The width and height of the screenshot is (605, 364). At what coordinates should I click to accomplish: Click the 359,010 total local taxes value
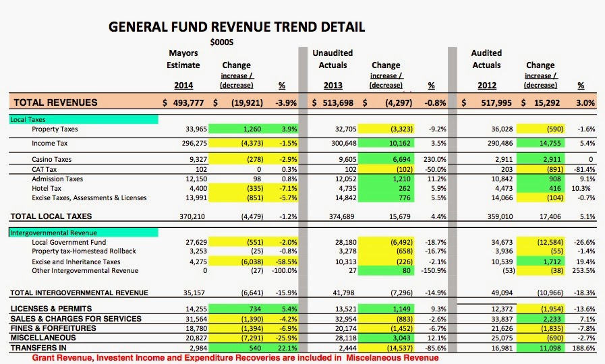click(500, 216)
